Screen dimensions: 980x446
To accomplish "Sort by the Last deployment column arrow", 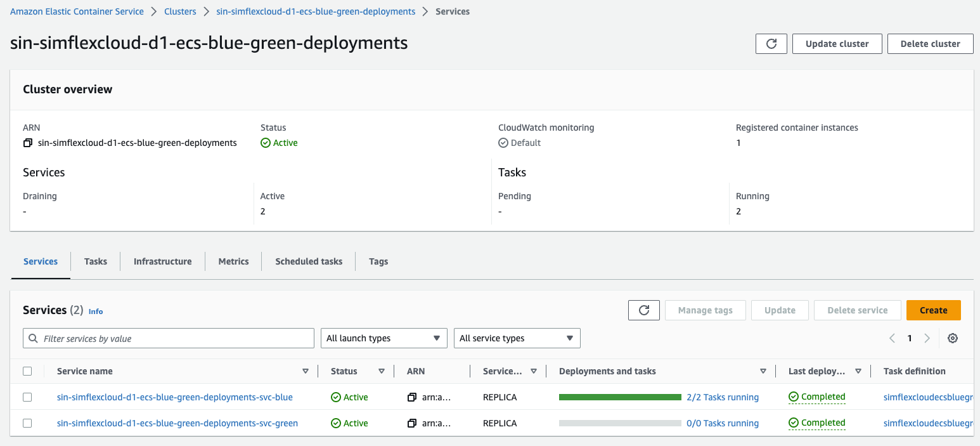I will 858,372.
